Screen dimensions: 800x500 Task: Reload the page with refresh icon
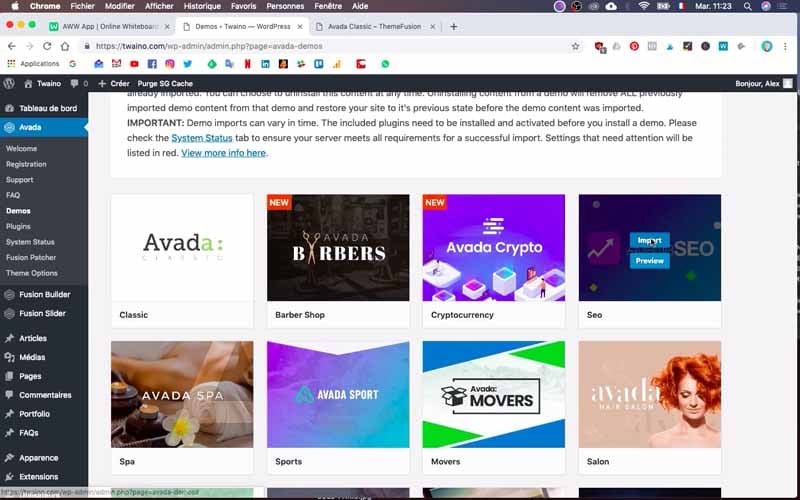coord(47,46)
